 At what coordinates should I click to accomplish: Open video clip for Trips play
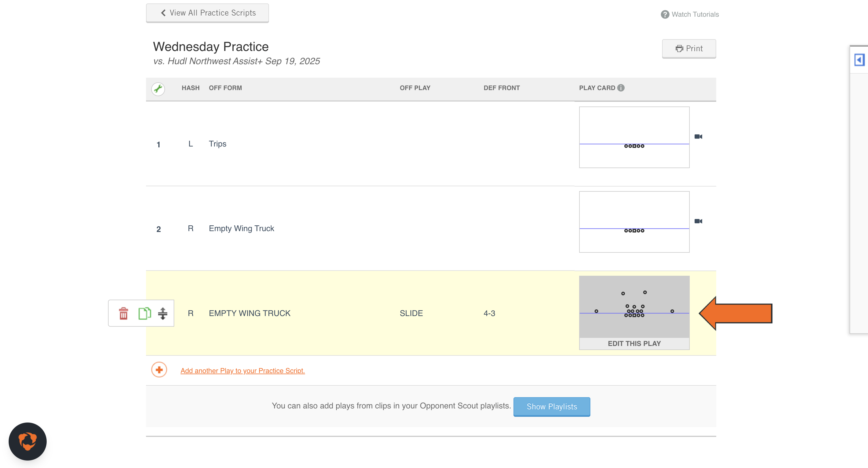click(x=698, y=136)
